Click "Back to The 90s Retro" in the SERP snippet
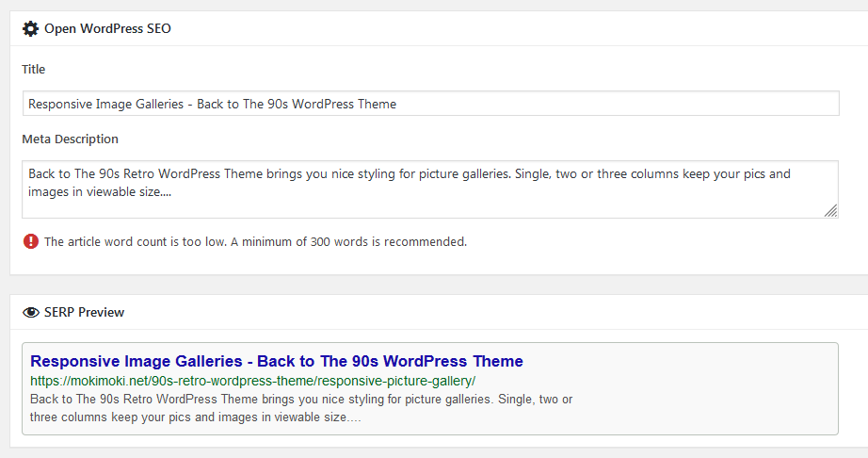Viewport: 868px width, 458px height. (89, 400)
